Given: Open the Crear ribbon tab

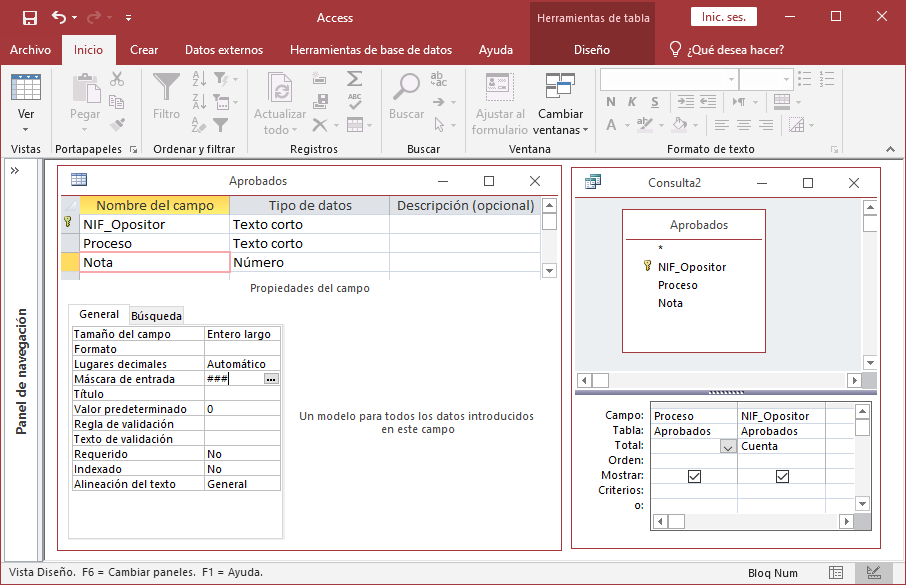Looking at the screenshot, I should (x=144, y=50).
